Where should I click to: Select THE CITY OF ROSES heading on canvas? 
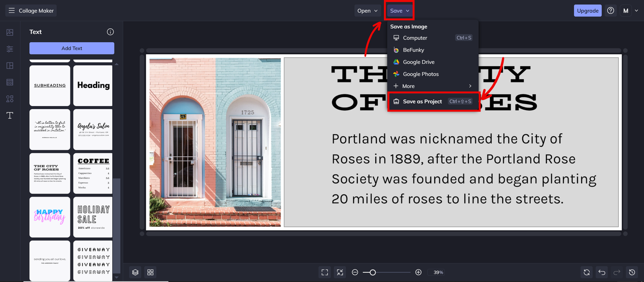[434, 88]
